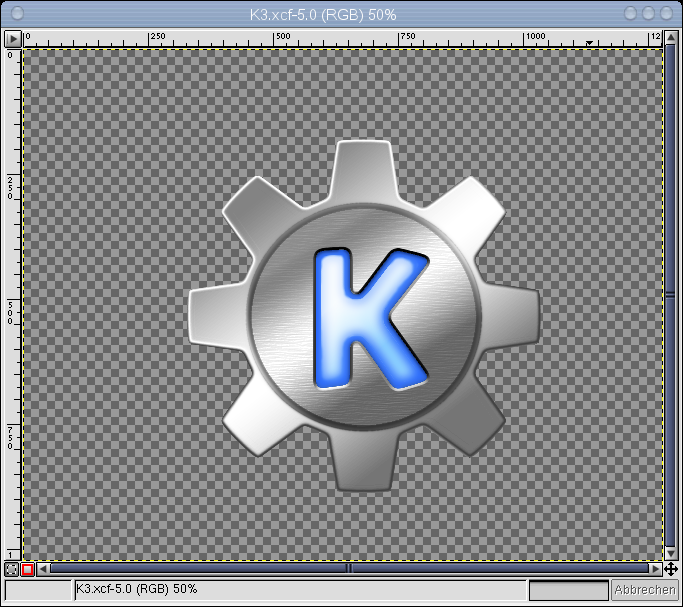The height and width of the screenshot is (607, 683).
Task: Click the leftmost of three title bar buttons
Action: (631, 13)
